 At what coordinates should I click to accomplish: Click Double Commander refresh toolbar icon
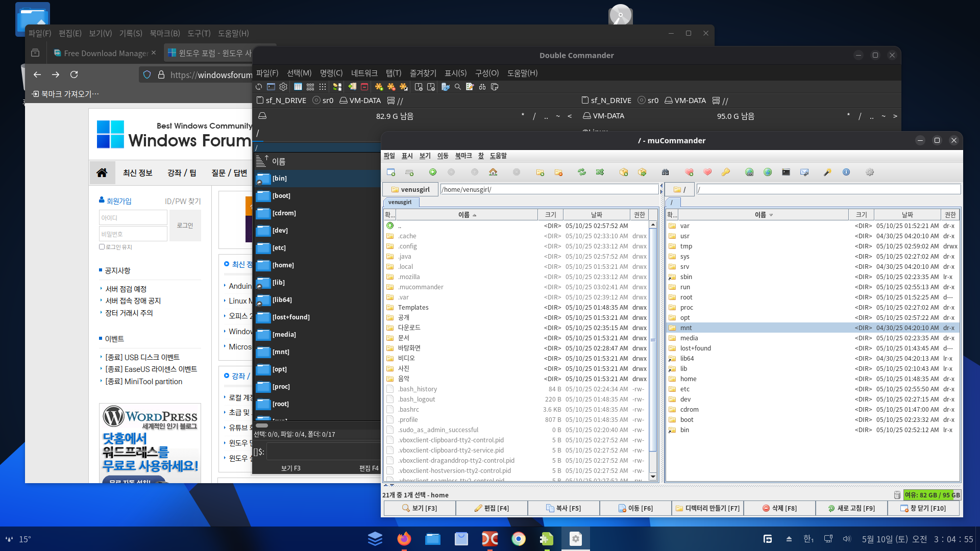(259, 87)
